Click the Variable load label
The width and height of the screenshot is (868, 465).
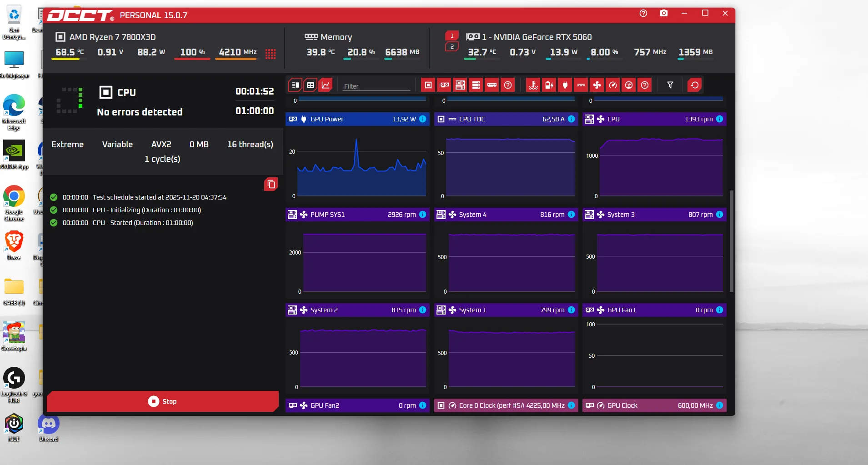[x=117, y=145]
